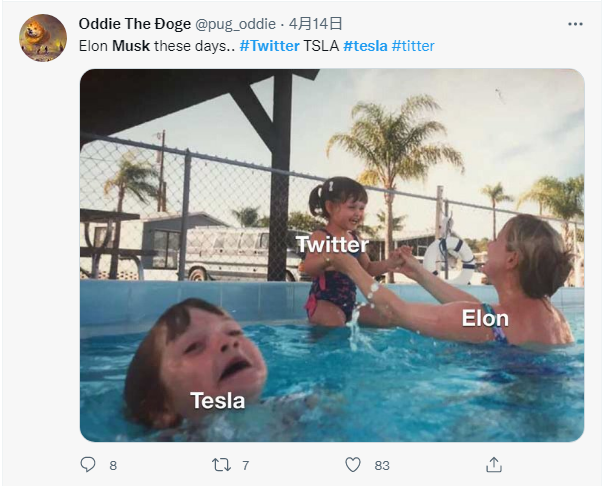Click the 'Tesla' label in the meme
Screen dimensions: 602x486
coord(217,401)
